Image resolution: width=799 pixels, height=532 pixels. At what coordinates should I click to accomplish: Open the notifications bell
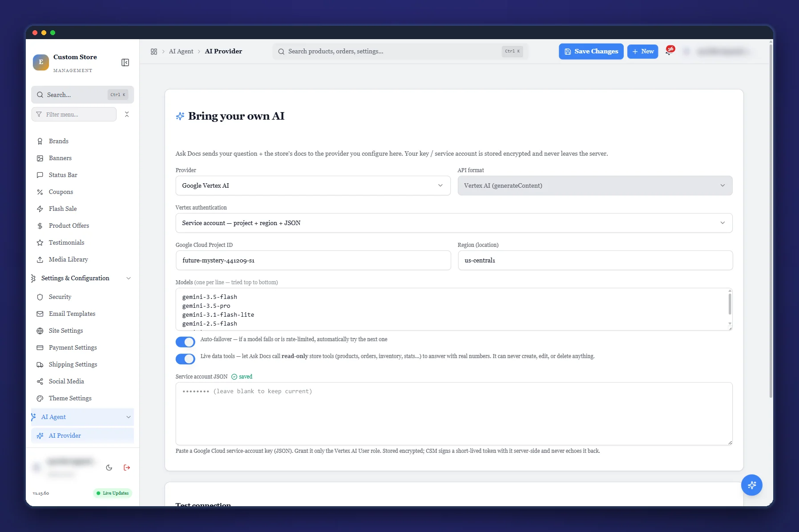(669, 51)
